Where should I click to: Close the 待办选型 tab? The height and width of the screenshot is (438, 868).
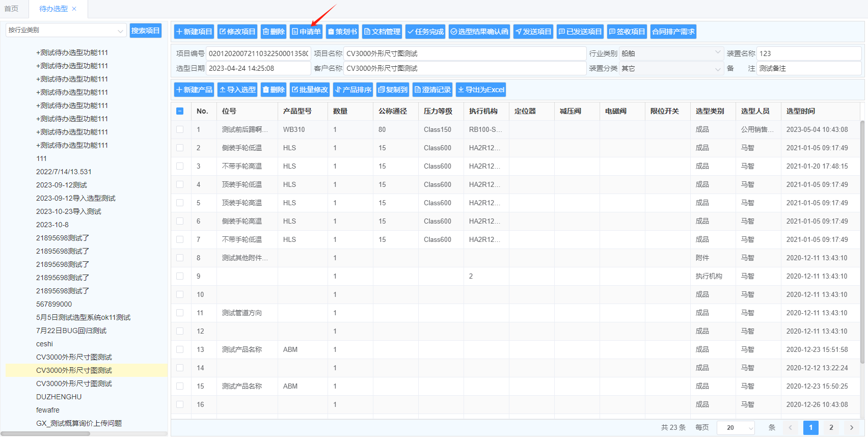click(74, 9)
